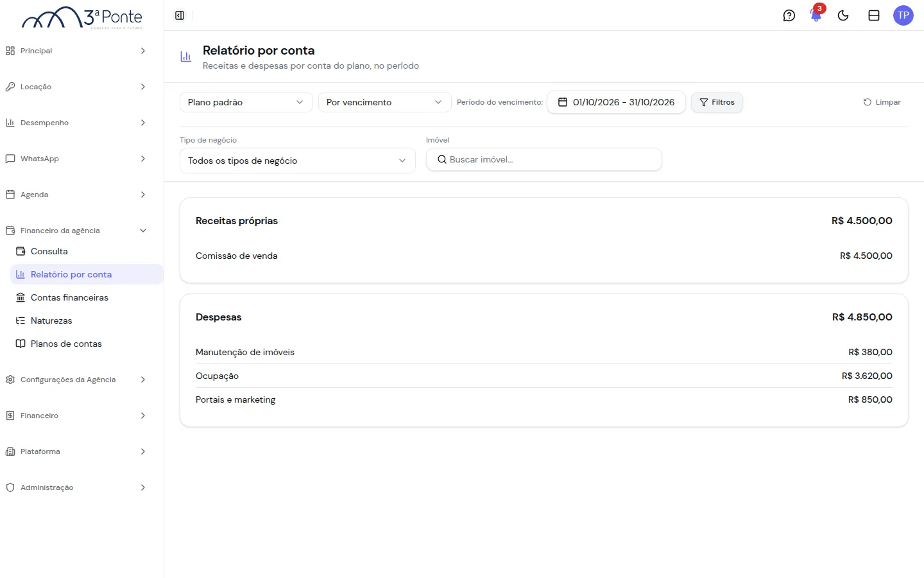Click the WhatsApp chat bubble icon
This screenshot has width=924, height=578.
point(10,159)
